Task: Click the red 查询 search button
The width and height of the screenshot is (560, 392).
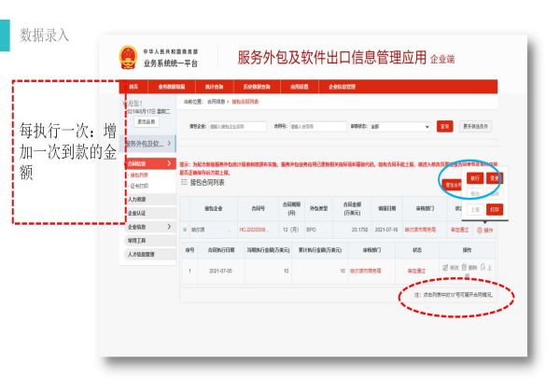Action: click(444, 126)
